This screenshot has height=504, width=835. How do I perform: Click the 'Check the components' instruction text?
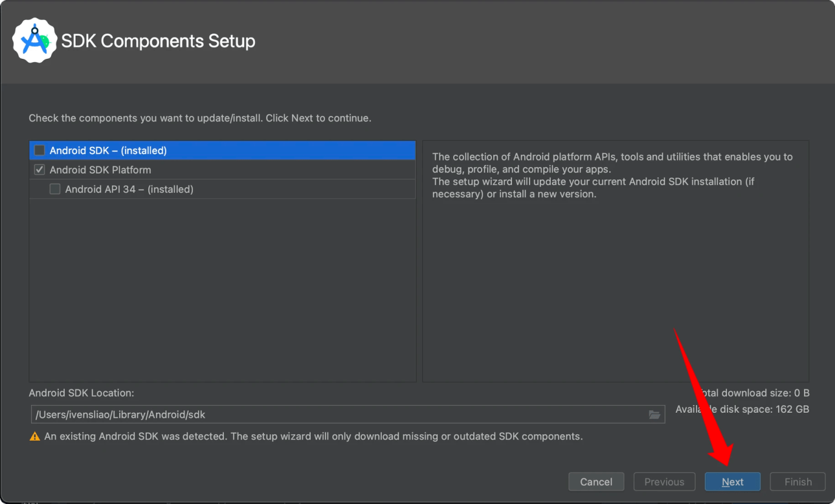pos(200,118)
